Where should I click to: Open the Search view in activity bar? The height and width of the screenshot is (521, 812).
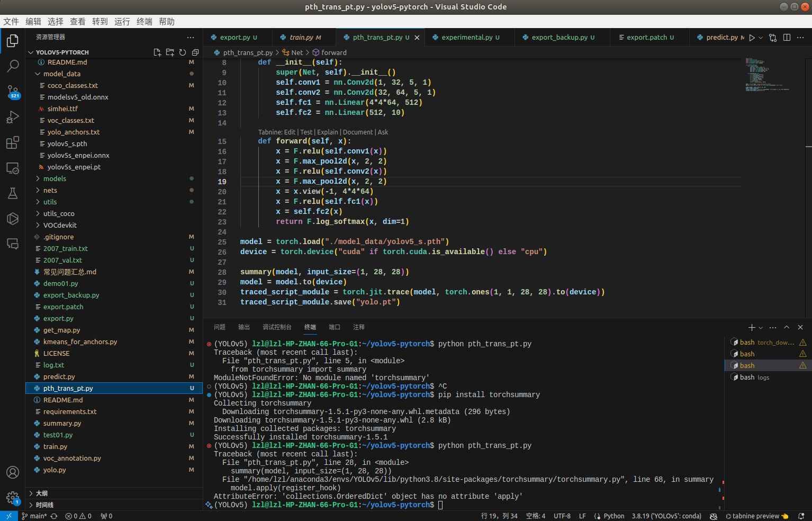[x=13, y=66]
